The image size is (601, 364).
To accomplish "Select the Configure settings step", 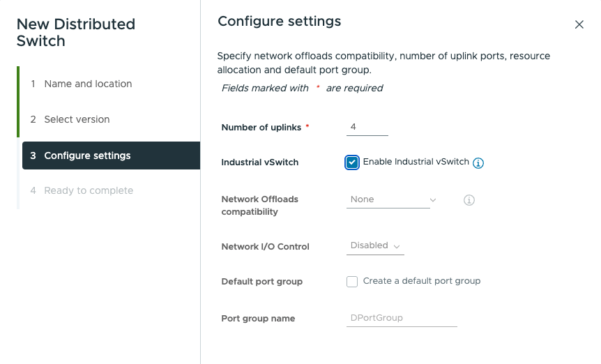I will [x=87, y=156].
